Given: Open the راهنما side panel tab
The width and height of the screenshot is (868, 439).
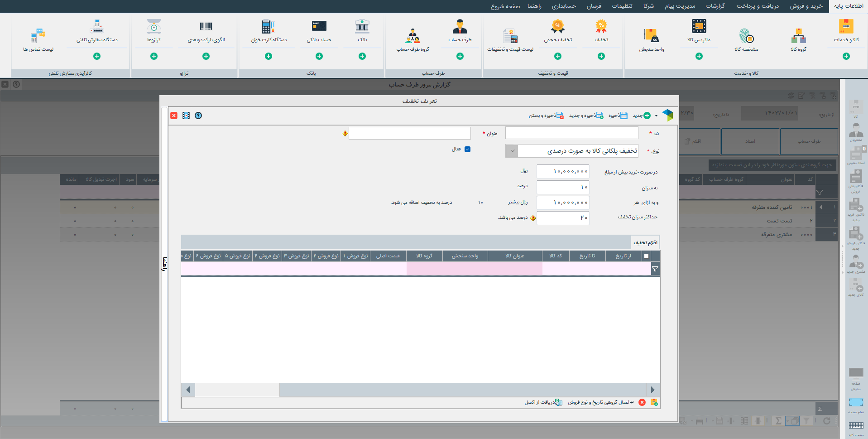Looking at the screenshot, I should click(165, 264).
